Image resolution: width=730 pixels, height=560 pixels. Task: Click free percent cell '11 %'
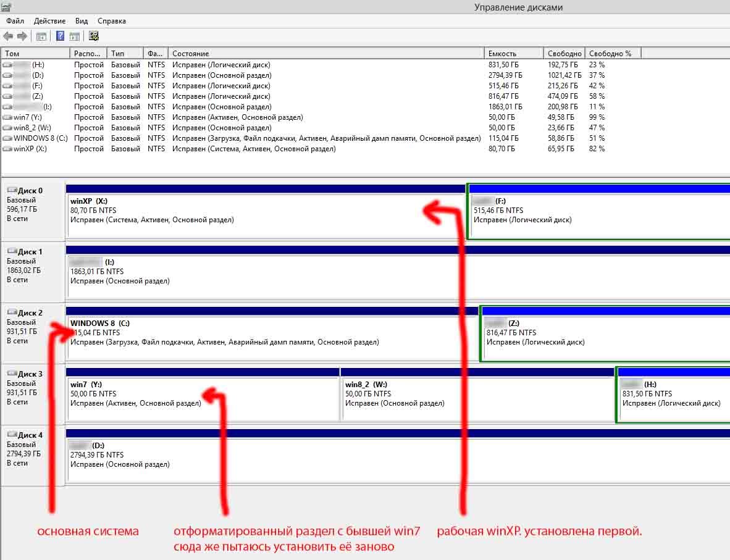click(x=597, y=107)
